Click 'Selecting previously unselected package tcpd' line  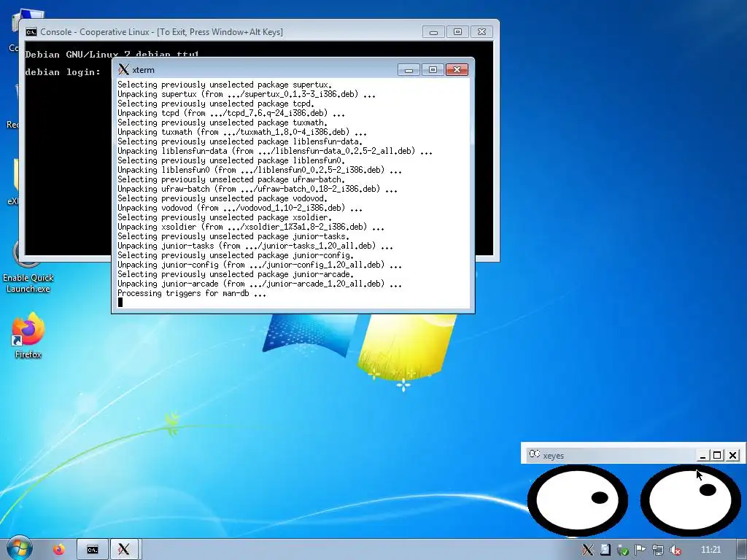point(216,104)
